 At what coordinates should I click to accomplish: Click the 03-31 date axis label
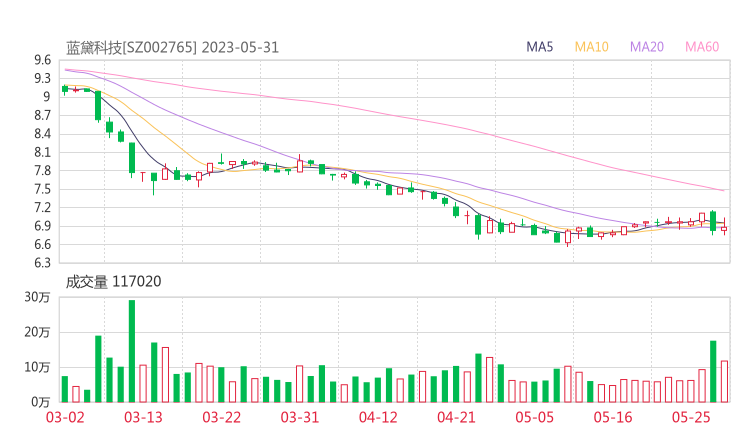(x=300, y=417)
